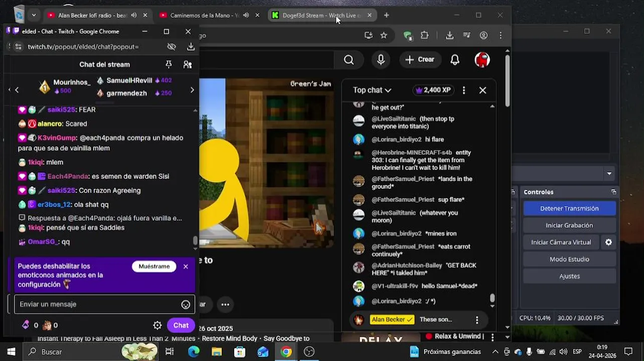Show next leaderboard in Twitch chat
644x361 pixels.
(x=192, y=90)
